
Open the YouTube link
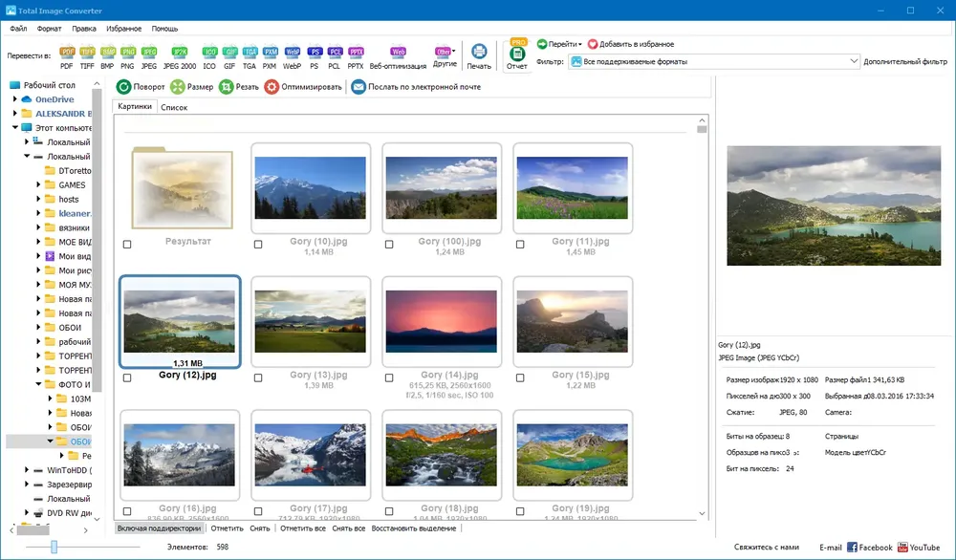pos(919,548)
